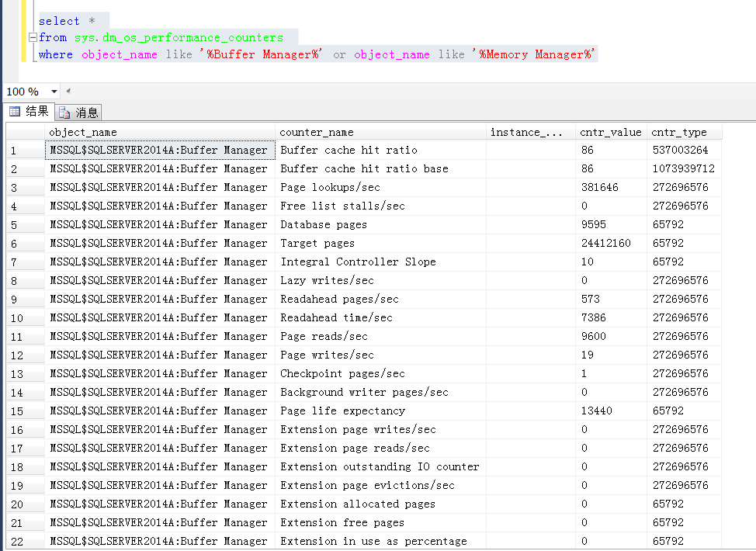This screenshot has height=551, width=756.
Task: Select the cntr_type column header
Action: pyautogui.click(x=685, y=132)
